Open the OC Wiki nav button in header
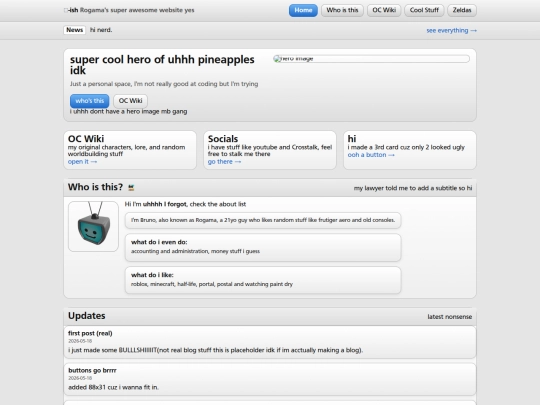 (x=384, y=10)
